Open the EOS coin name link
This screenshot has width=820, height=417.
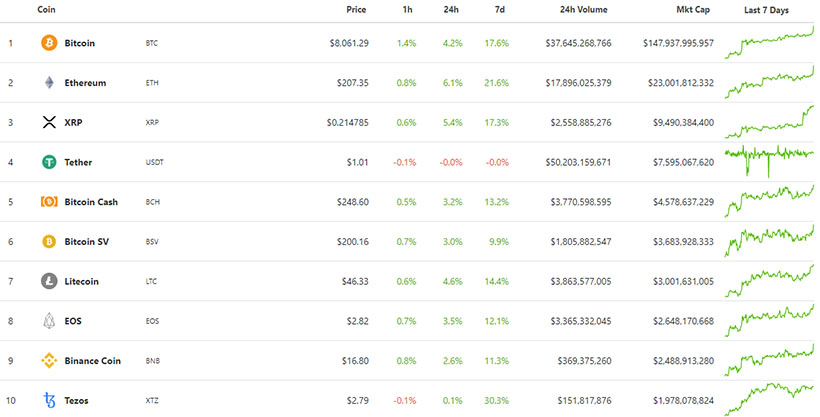(73, 321)
